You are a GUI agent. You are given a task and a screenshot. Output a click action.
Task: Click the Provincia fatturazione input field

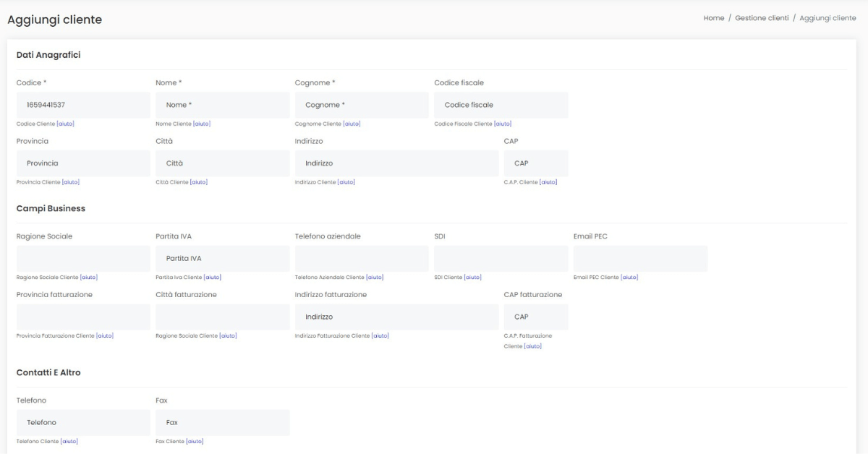(83, 317)
